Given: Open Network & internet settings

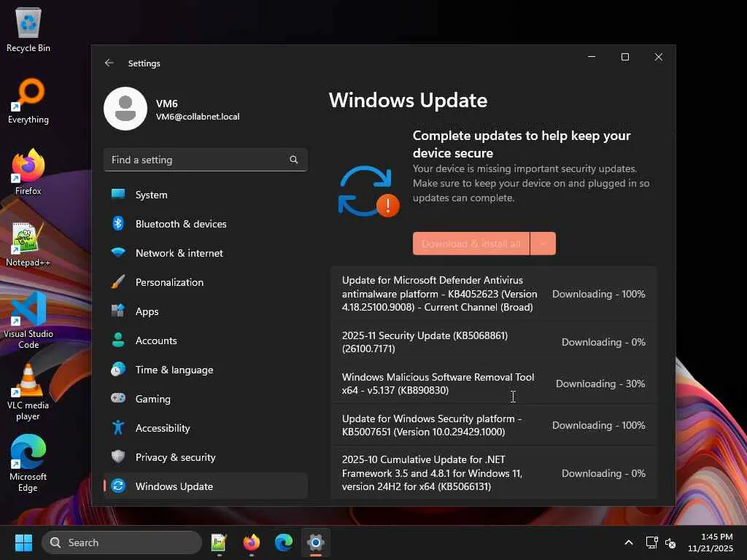Looking at the screenshot, I should coord(205,252).
